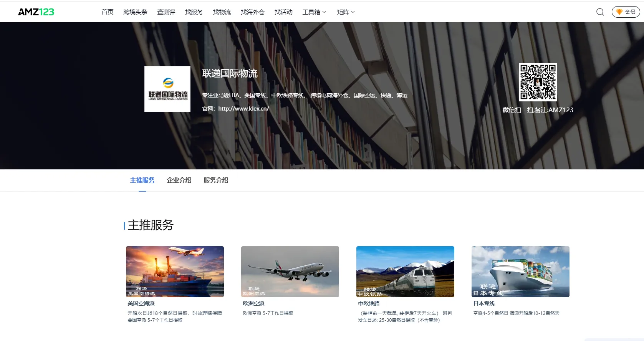Go to 首页 in navigation
The image size is (644, 341).
[108, 12]
